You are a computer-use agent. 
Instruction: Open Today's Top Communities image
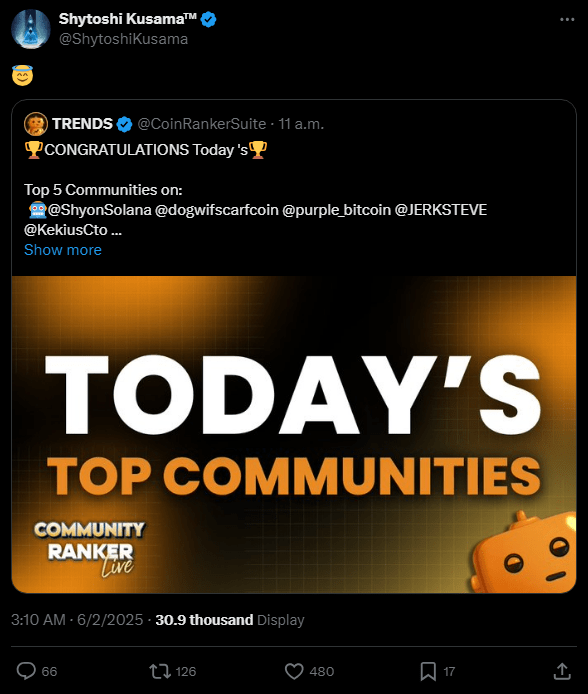[294, 434]
